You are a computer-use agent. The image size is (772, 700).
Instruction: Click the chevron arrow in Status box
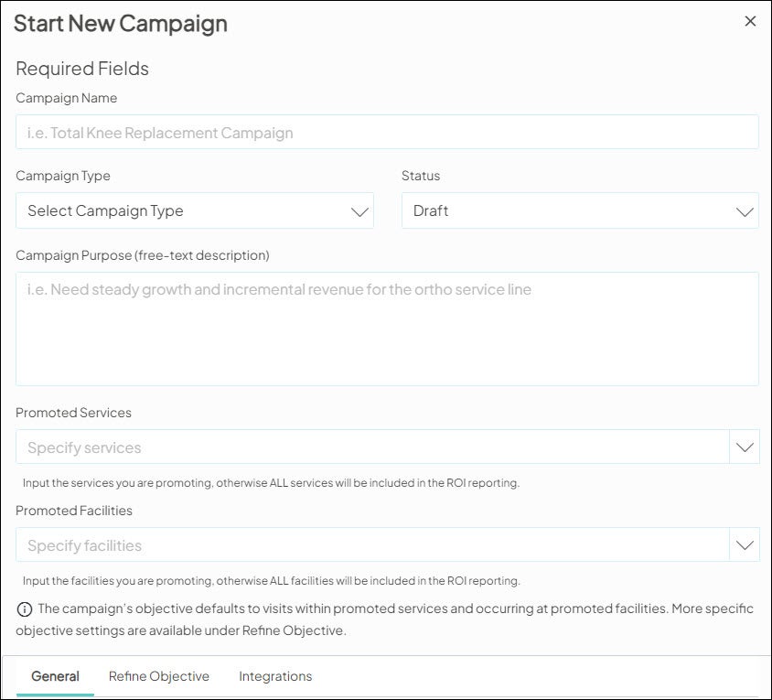[745, 211]
